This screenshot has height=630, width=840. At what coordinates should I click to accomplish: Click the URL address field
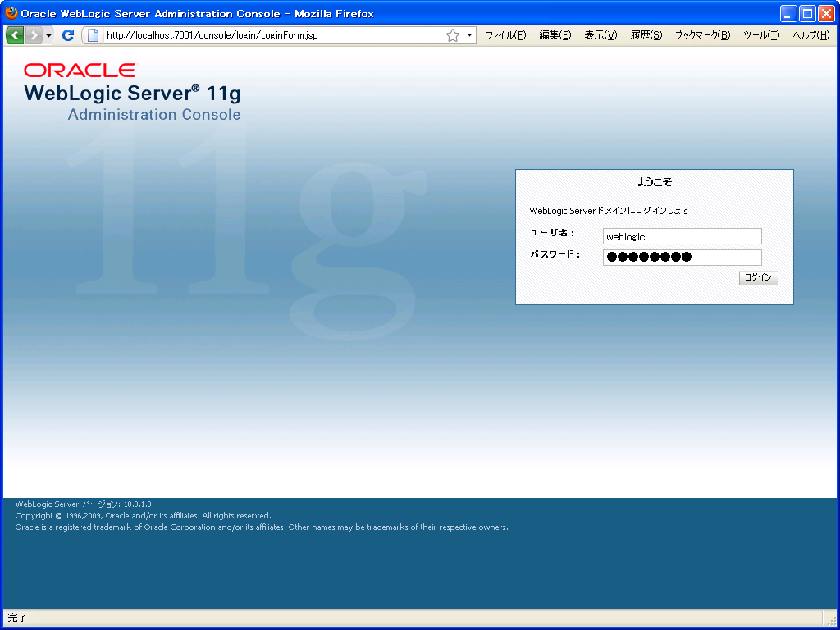coord(273,35)
